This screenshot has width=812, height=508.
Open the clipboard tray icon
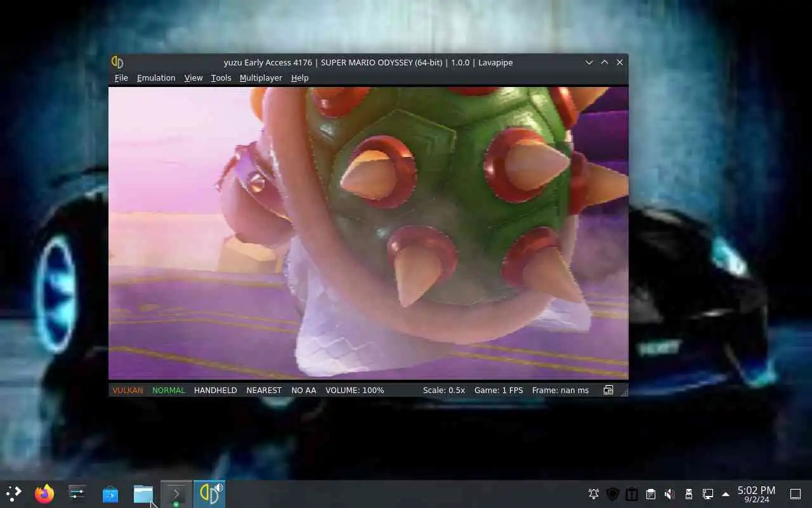[x=651, y=494]
